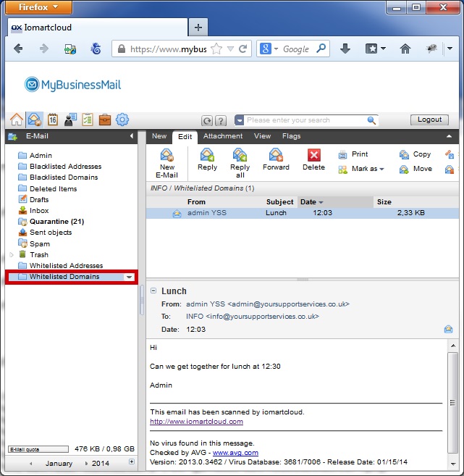Viewport: 464px width, 476px height.
Task: Open the www.iomartcloud.com link
Action: 196,421
